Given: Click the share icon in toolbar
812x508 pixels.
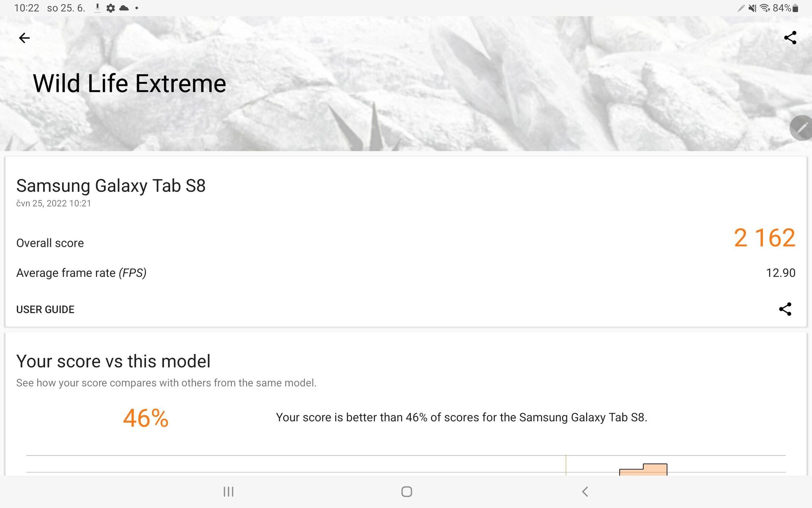Looking at the screenshot, I should click(x=790, y=37).
